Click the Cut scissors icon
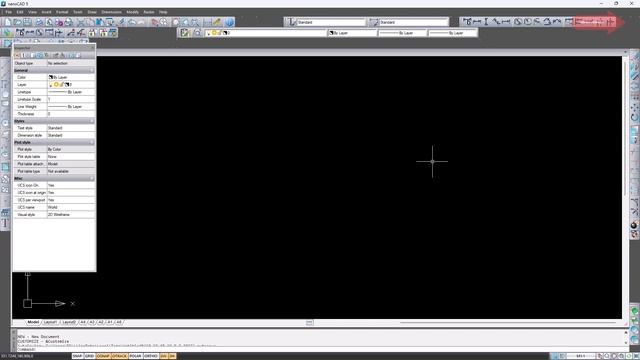The width and height of the screenshot is (640, 360). click(x=81, y=22)
